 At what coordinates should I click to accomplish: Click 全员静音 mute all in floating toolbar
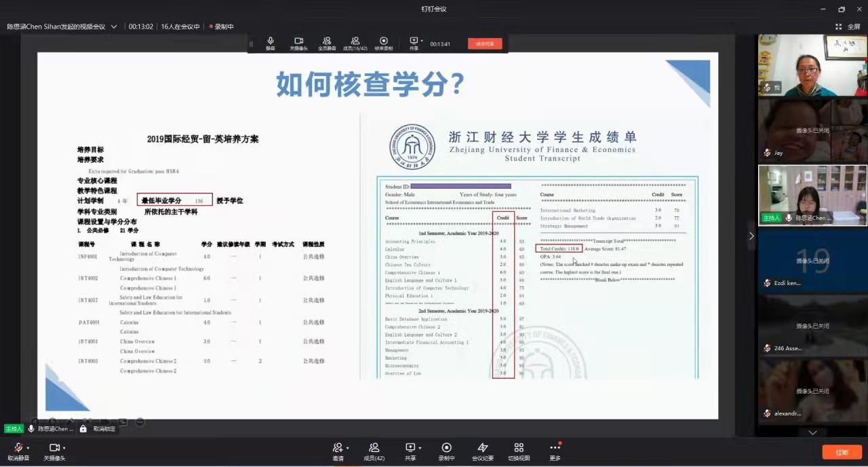tap(327, 43)
